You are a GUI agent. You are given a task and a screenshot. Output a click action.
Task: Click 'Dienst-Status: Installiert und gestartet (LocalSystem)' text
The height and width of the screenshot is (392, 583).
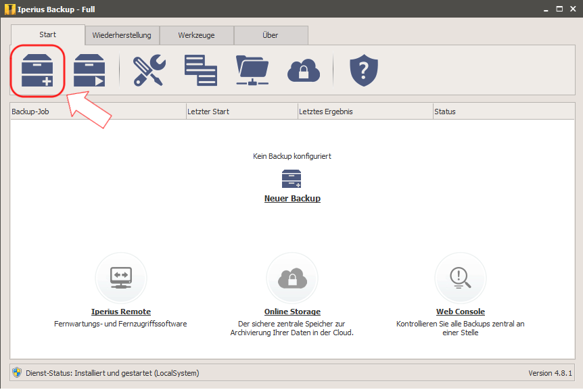(112, 372)
